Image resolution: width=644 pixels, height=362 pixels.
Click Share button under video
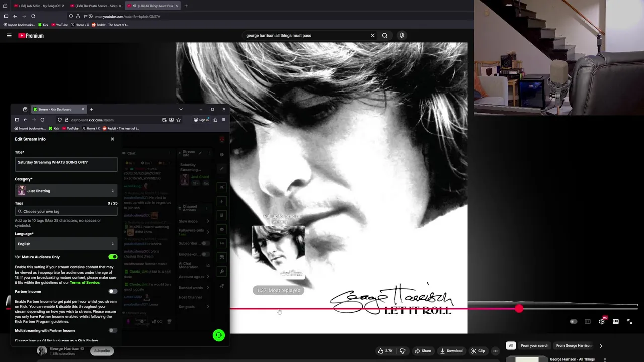tap(422, 351)
